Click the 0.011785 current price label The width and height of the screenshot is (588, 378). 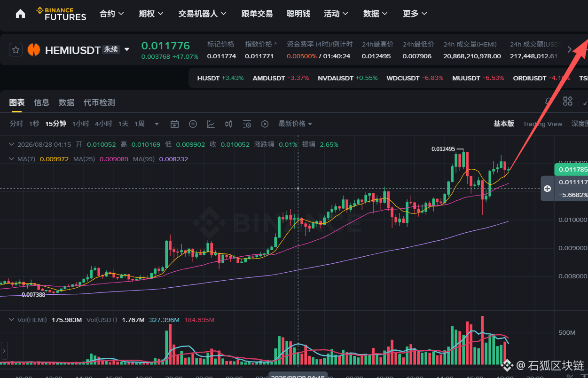571,169
